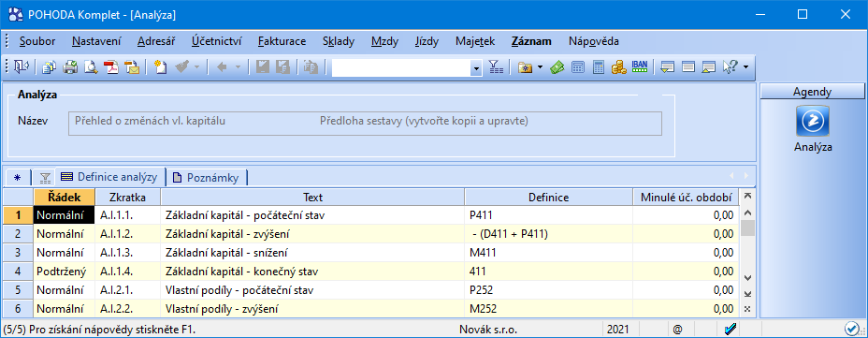Click the copy documents toolbar icon

[50, 67]
